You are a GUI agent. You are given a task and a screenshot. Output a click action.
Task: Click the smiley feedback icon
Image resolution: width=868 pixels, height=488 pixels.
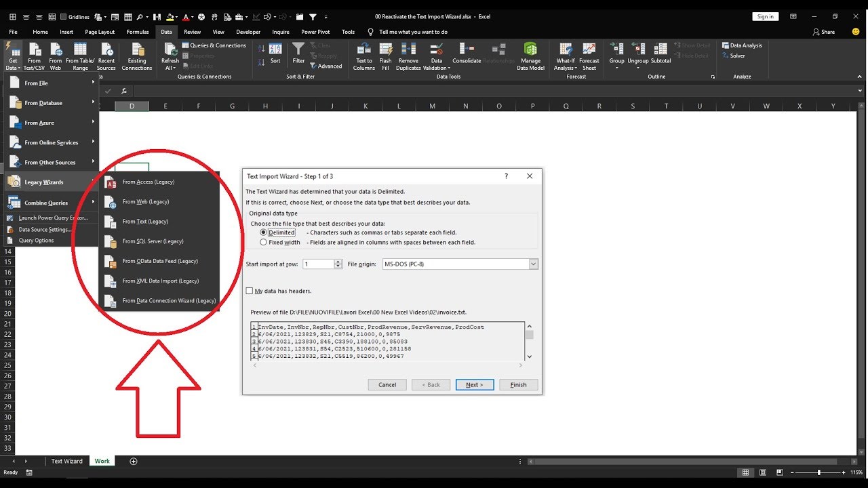[856, 32]
